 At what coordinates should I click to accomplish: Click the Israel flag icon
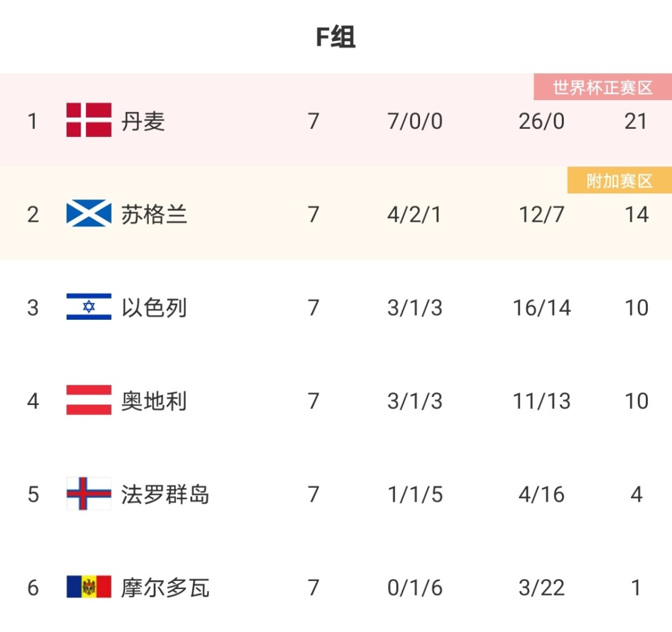[89, 307]
